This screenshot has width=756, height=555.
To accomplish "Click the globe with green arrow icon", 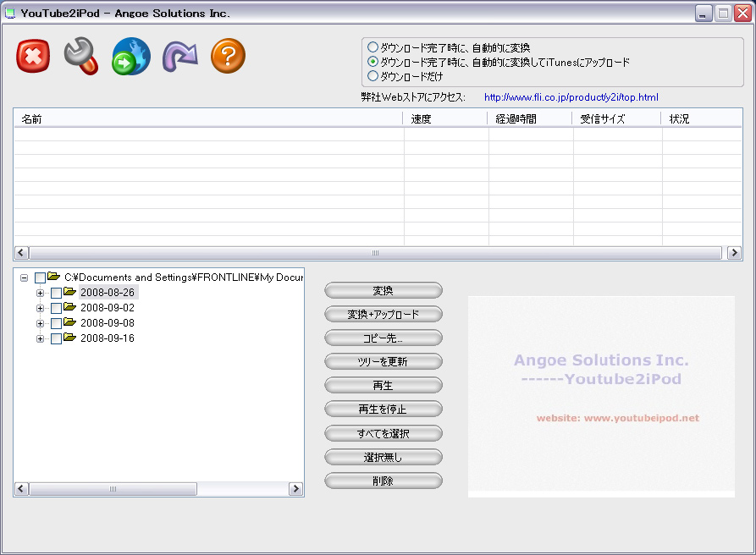I will click(131, 57).
